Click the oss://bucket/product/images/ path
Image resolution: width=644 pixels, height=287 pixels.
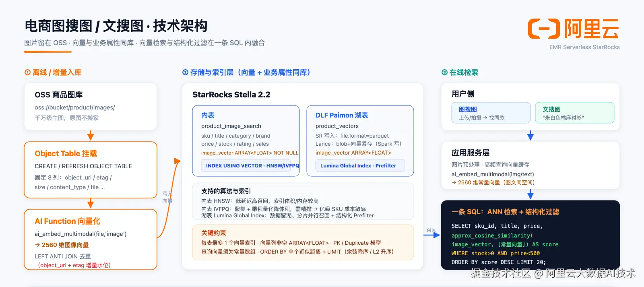pyautogui.click(x=75, y=107)
